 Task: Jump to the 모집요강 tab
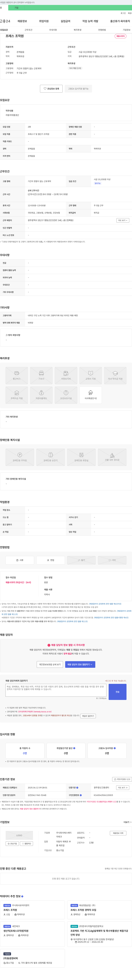4,30
